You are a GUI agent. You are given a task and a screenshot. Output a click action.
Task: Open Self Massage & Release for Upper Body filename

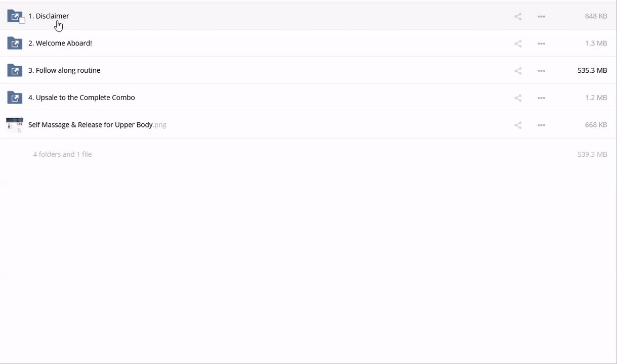91,125
